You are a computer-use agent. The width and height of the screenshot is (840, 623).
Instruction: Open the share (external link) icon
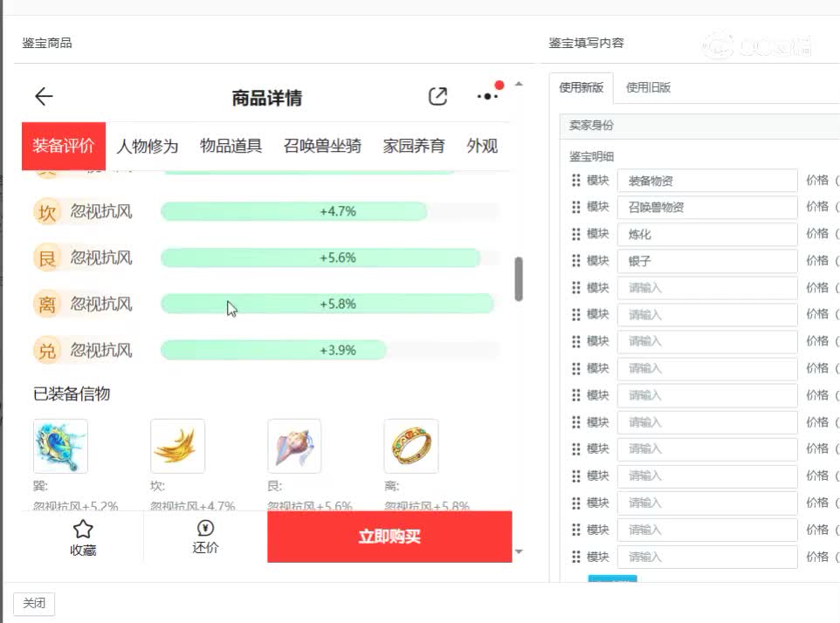pos(437,96)
